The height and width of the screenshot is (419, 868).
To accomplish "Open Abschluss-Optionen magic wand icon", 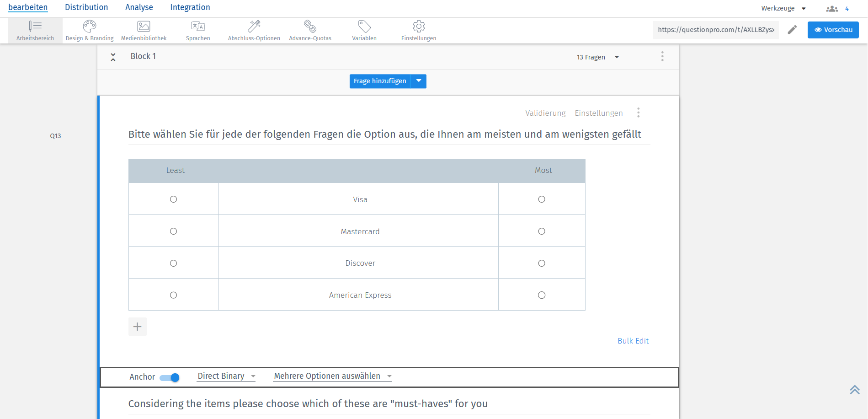I will [254, 27].
